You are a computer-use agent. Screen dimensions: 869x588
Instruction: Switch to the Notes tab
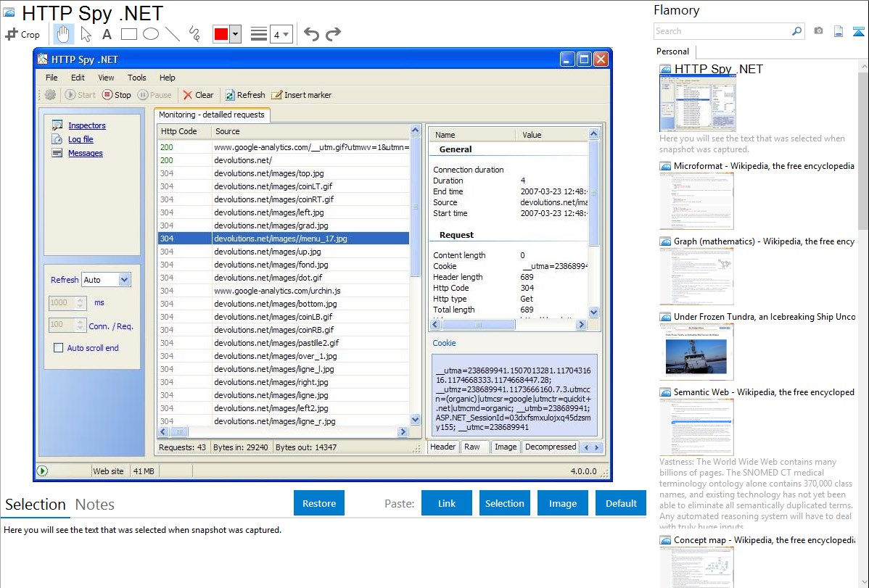coord(95,505)
